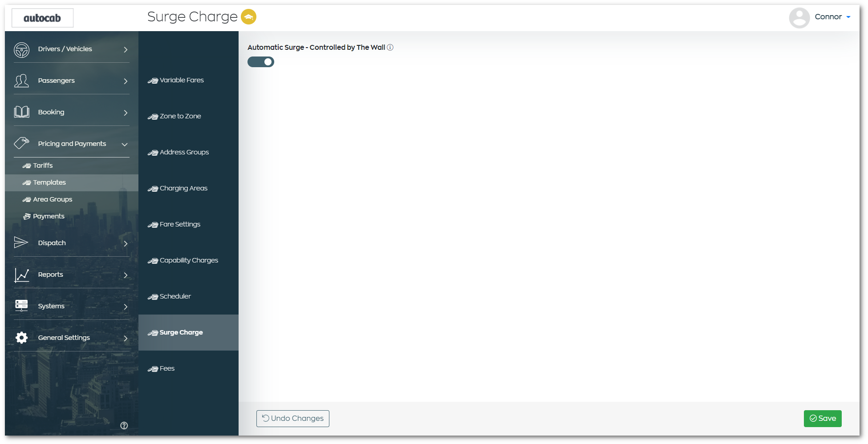
Task: Select Fare Settings in the templates menu
Action: tap(188, 224)
